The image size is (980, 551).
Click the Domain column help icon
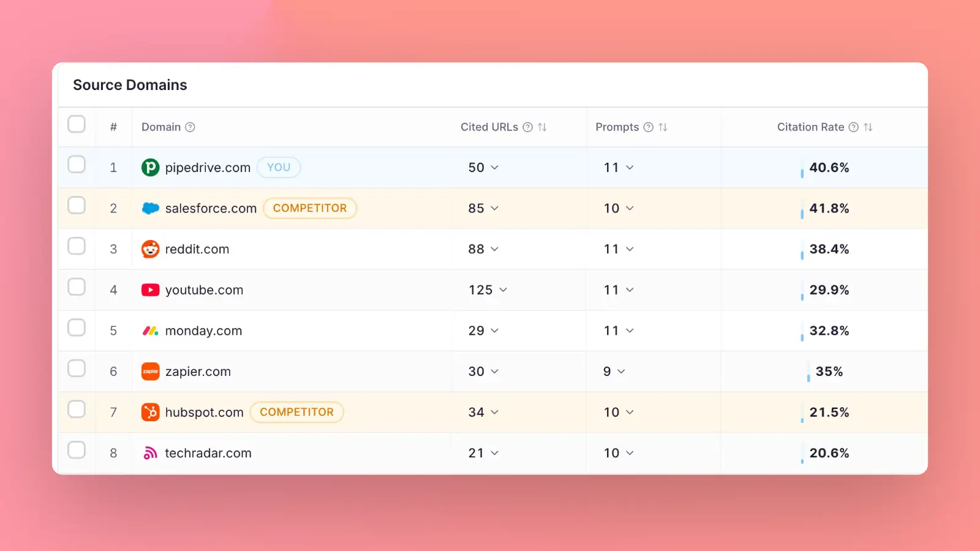190,127
